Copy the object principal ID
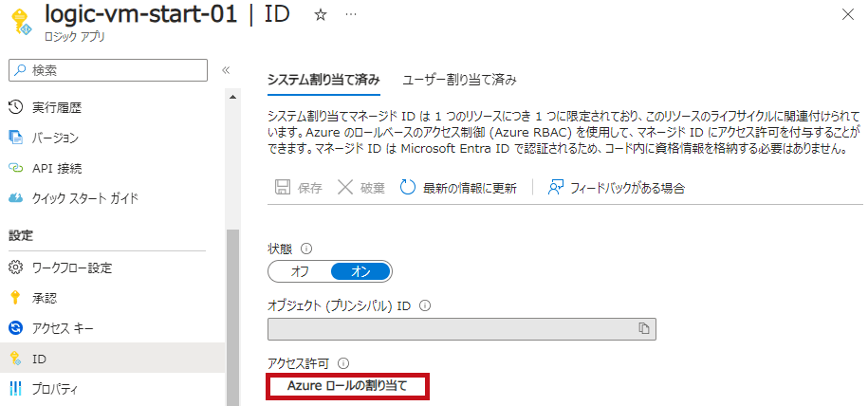This screenshot has height=406, width=868. click(644, 328)
